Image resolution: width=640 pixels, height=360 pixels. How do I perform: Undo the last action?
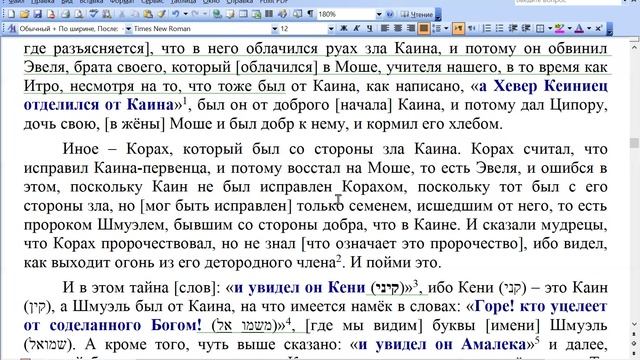pyautogui.click(x=176, y=14)
